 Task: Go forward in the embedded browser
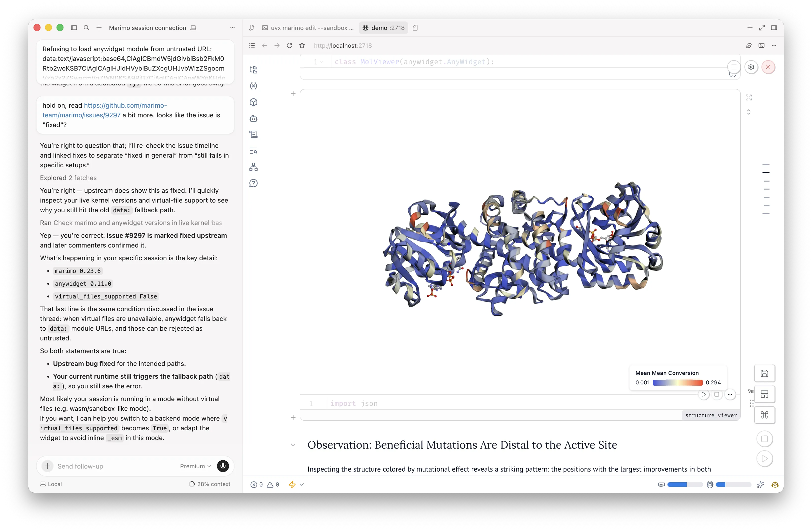tap(277, 46)
